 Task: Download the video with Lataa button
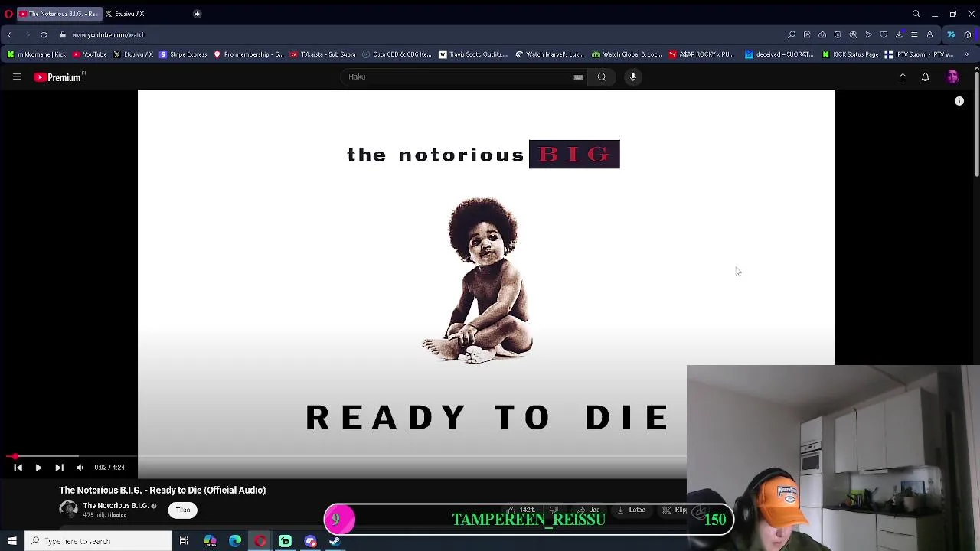pos(632,510)
